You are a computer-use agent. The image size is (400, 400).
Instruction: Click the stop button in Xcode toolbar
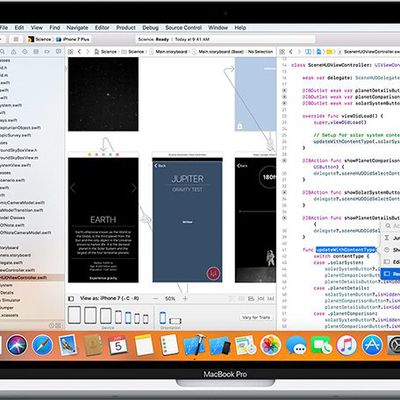coord(16,39)
